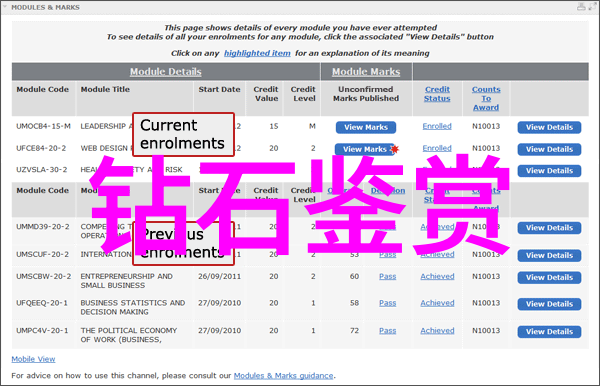This screenshot has width=600, height=386.
Task: Click Pass decision for UMPC4V-20-1
Action: coord(388,331)
